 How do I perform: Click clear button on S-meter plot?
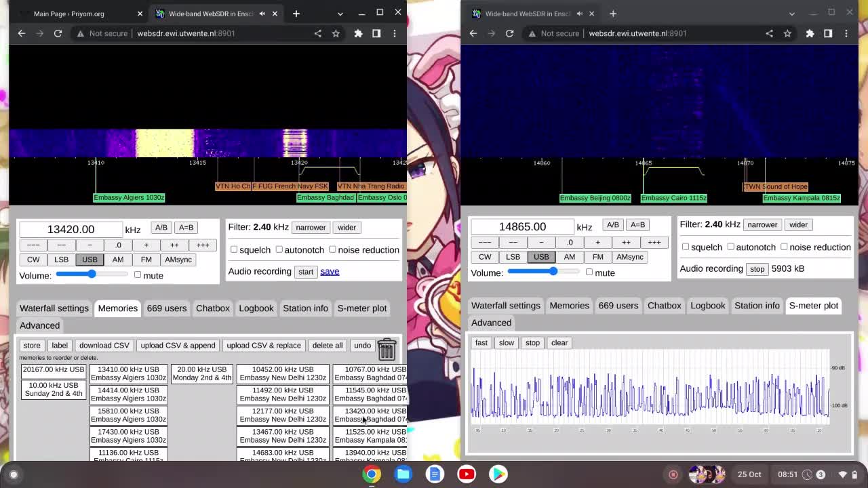click(559, 343)
